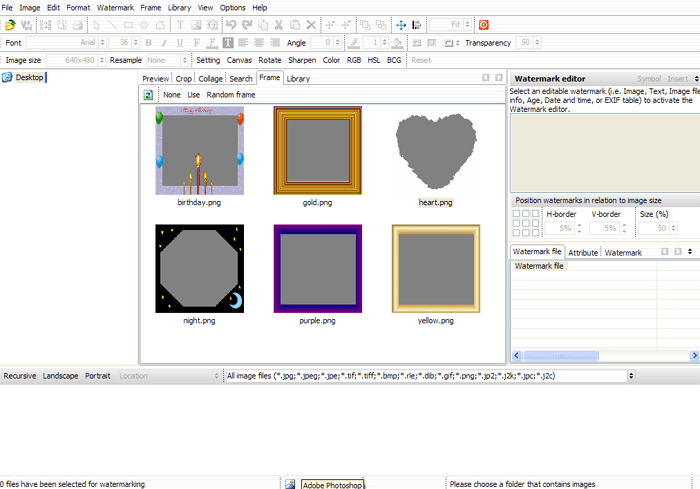This screenshot has width=700, height=489.
Task: Open the Library menu
Action: pyautogui.click(x=179, y=8)
